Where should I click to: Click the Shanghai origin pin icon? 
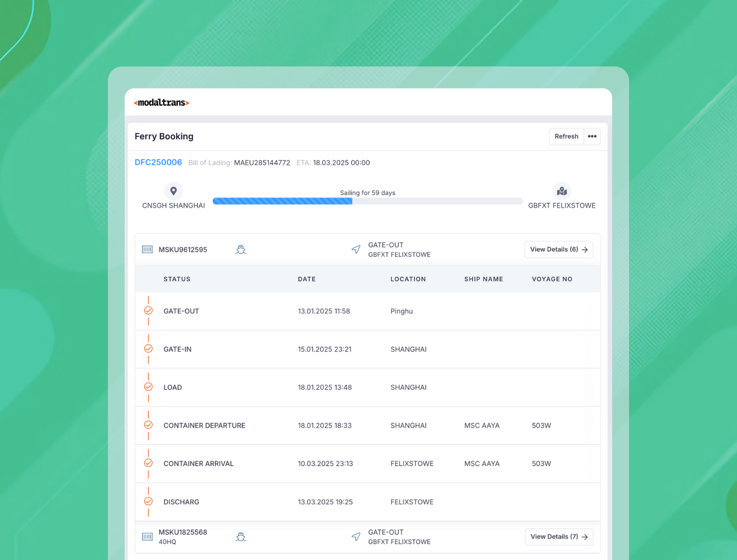[174, 191]
